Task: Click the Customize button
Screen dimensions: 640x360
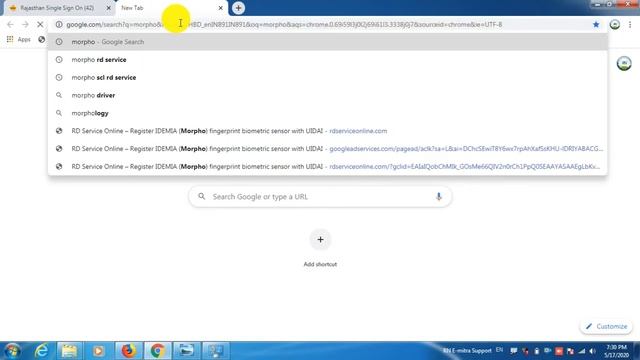Action: pos(606,327)
